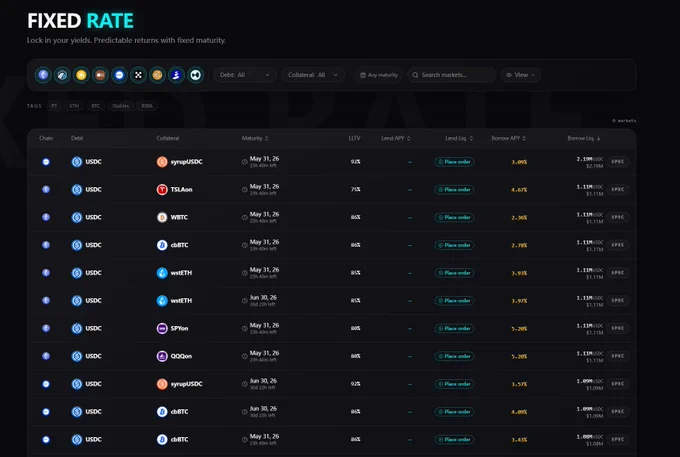Place order on the TSLAon market
680x457 pixels.
click(x=454, y=189)
